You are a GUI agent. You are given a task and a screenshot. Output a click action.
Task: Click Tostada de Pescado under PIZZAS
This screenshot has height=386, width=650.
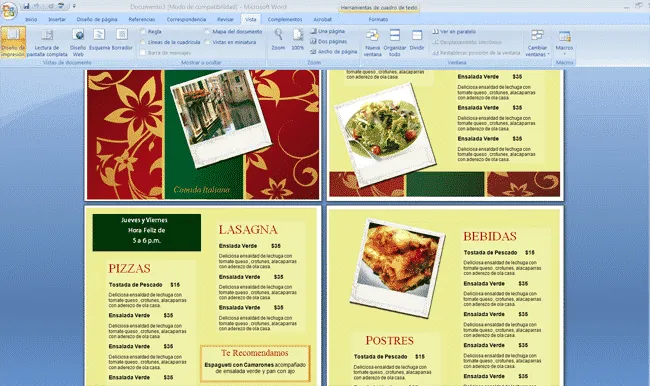pyautogui.click(x=135, y=285)
